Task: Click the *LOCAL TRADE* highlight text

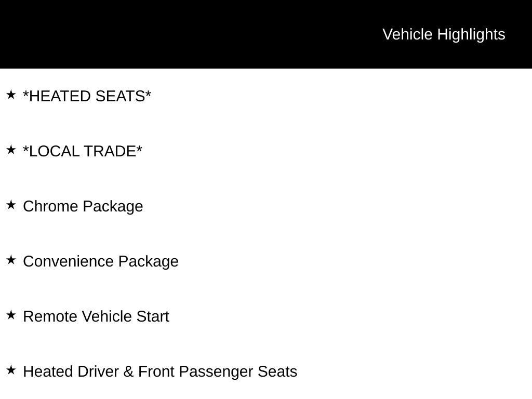Action: pos(83,152)
